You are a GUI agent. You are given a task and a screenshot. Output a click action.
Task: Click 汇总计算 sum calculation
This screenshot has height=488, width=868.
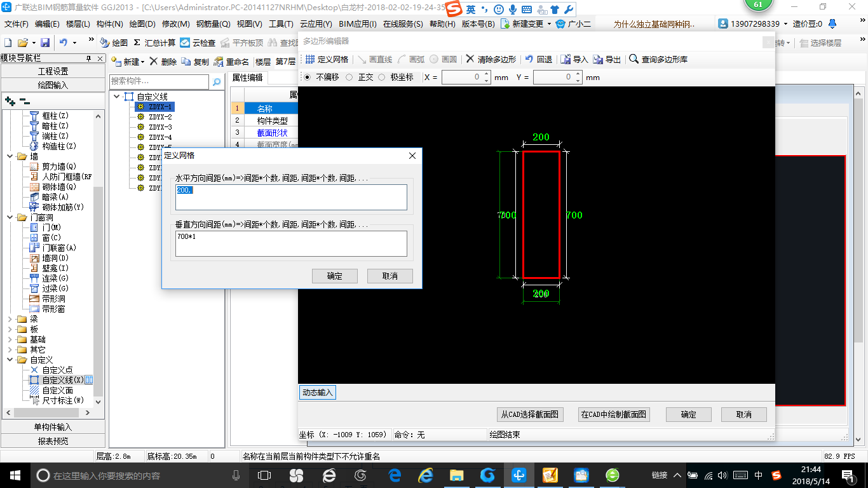(154, 43)
